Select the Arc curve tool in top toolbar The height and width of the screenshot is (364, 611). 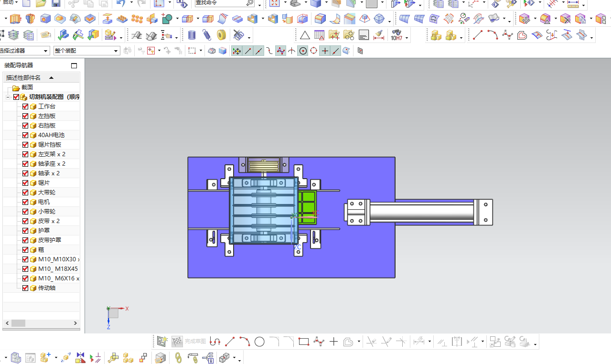click(493, 35)
